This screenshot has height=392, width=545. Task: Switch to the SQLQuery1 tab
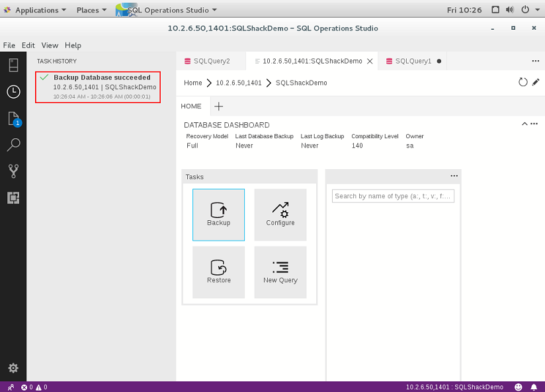[413, 61]
